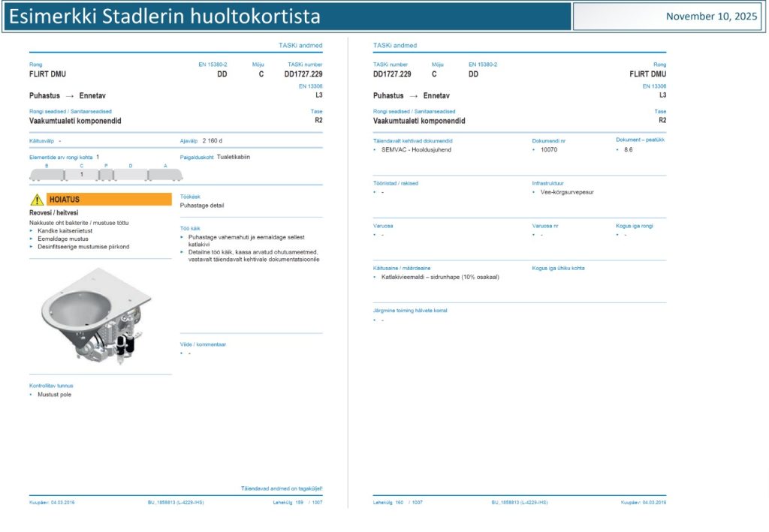
Task: Click the small P car segment
Action: (x=106, y=174)
